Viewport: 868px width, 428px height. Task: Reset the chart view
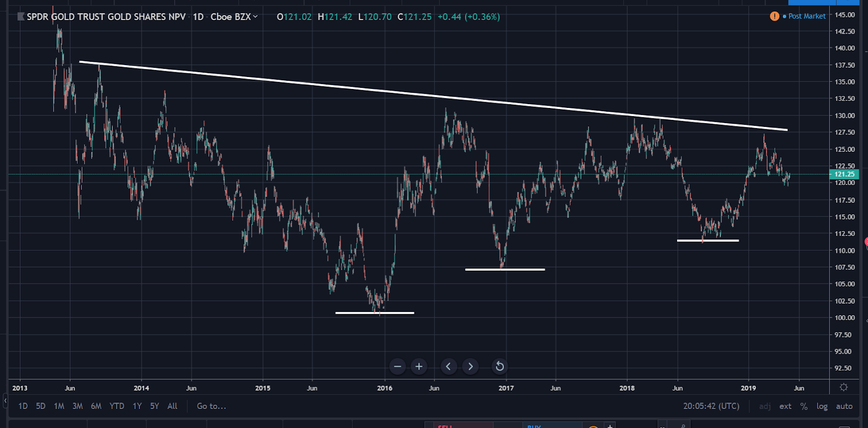(500, 367)
